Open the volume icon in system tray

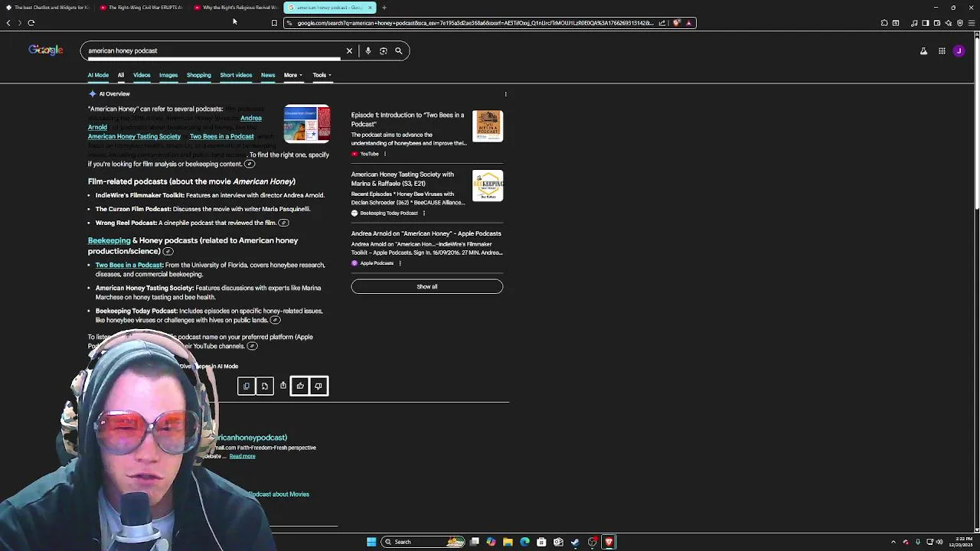pos(939,542)
